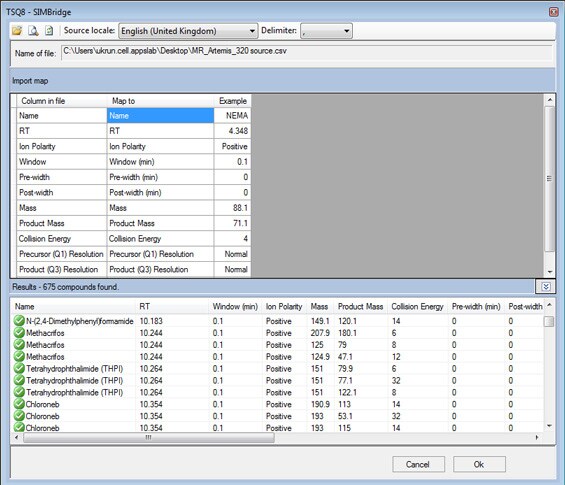Click the open file folder icon

(x=17, y=31)
